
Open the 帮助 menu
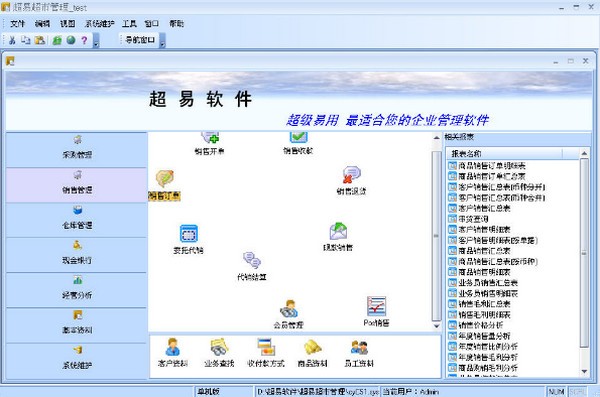pos(176,24)
